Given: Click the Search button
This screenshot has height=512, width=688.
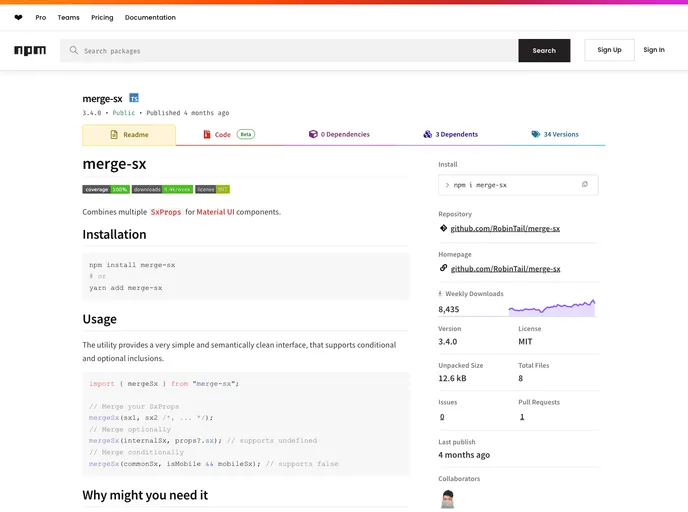Looking at the screenshot, I should (544, 50).
